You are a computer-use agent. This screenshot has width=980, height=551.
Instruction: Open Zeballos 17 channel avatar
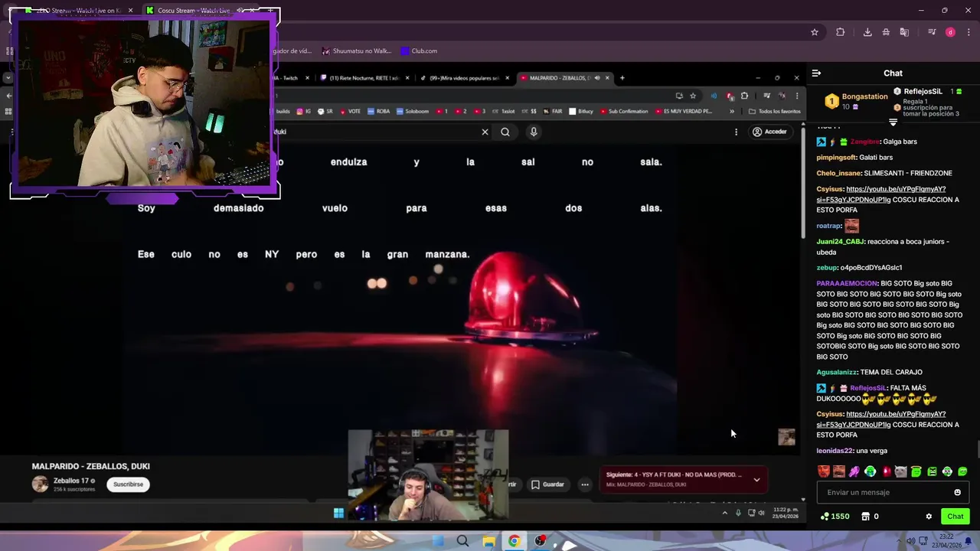[40, 484]
